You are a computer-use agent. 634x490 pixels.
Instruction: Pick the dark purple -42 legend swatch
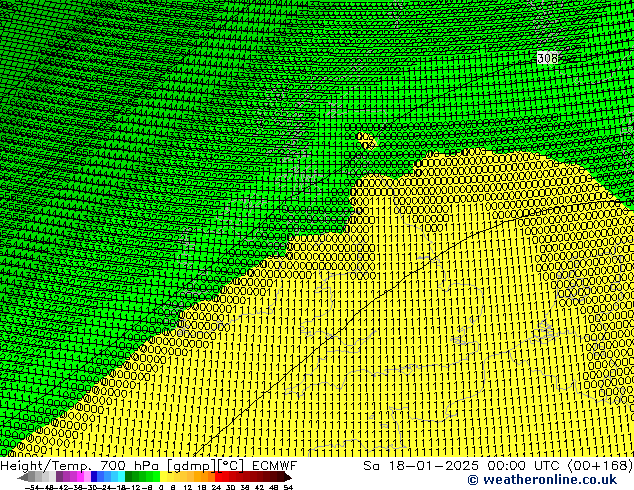point(59,477)
